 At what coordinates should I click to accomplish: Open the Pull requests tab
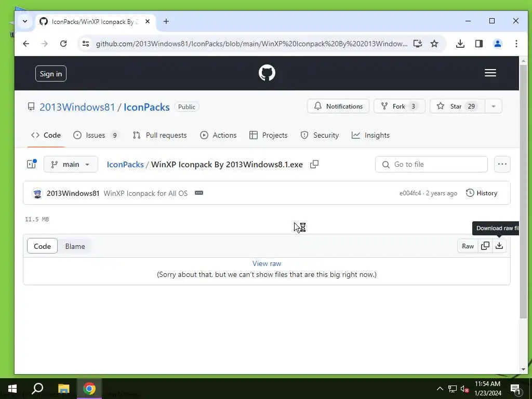click(160, 135)
